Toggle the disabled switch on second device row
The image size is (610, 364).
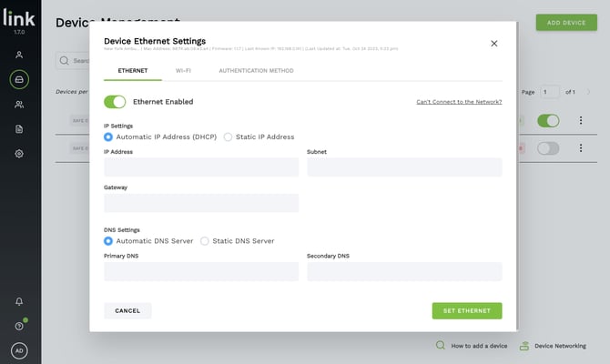(548, 148)
